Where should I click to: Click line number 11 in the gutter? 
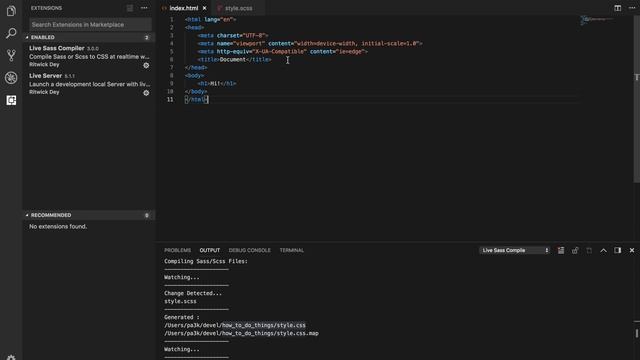click(x=170, y=100)
